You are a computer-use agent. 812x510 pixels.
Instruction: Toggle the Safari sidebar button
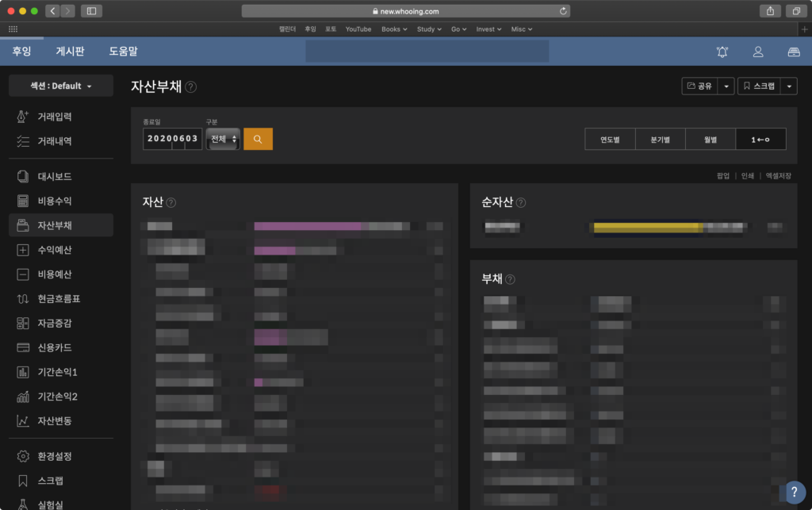[91, 11]
